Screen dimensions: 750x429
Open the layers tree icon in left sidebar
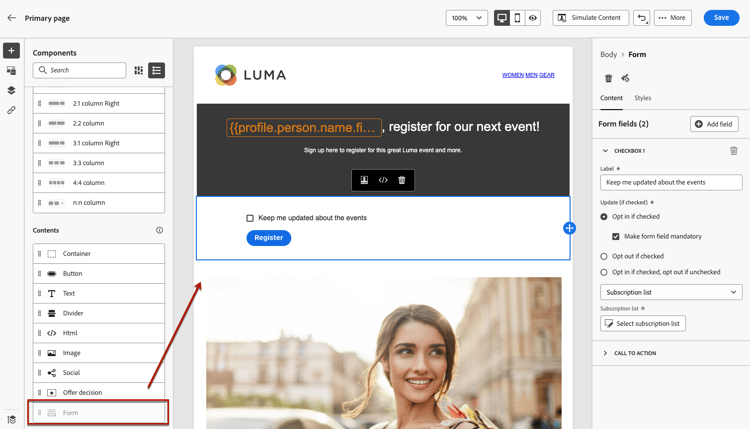[11, 90]
